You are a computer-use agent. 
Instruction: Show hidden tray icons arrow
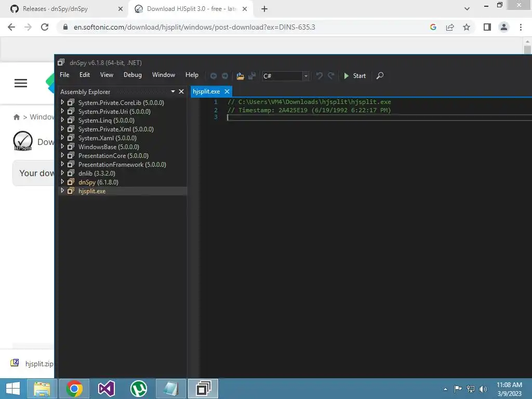[445, 389]
